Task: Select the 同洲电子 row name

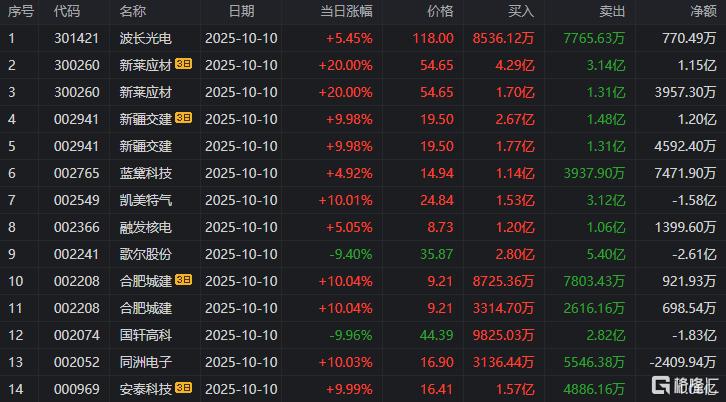Action: (144, 360)
